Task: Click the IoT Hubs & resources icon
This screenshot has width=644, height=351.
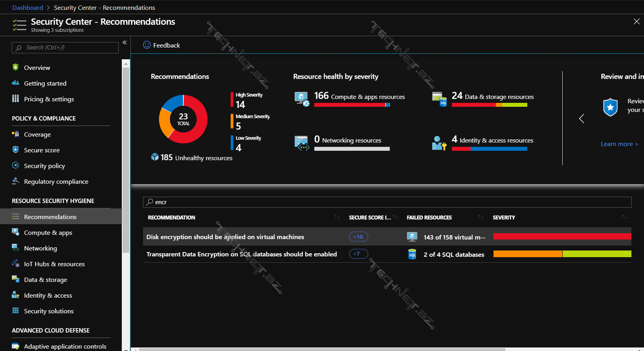Action: [16, 263]
